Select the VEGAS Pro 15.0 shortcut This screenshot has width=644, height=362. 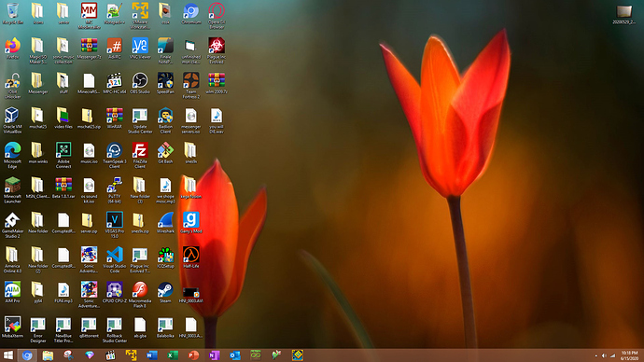pos(115,225)
